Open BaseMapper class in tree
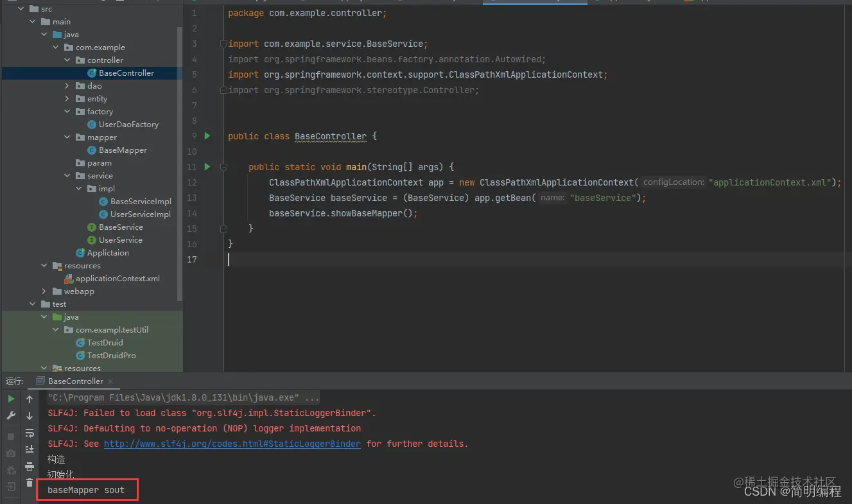 [x=123, y=150]
